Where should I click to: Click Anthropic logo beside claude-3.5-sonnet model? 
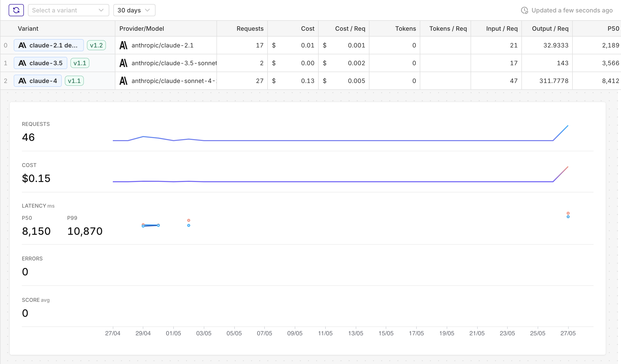click(123, 63)
